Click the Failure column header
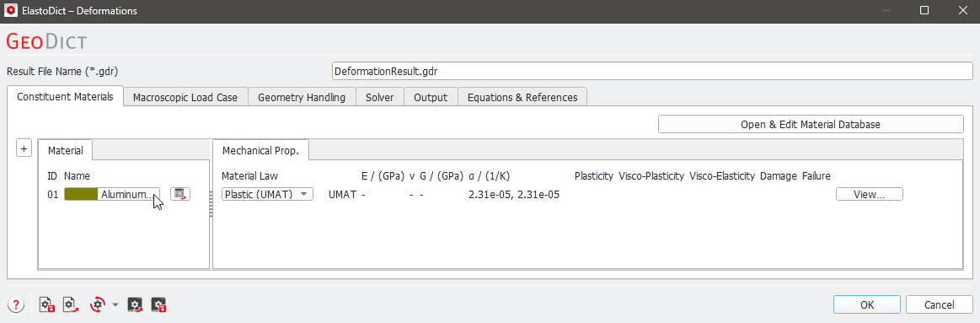The image size is (980, 323). click(x=816, y=176)
